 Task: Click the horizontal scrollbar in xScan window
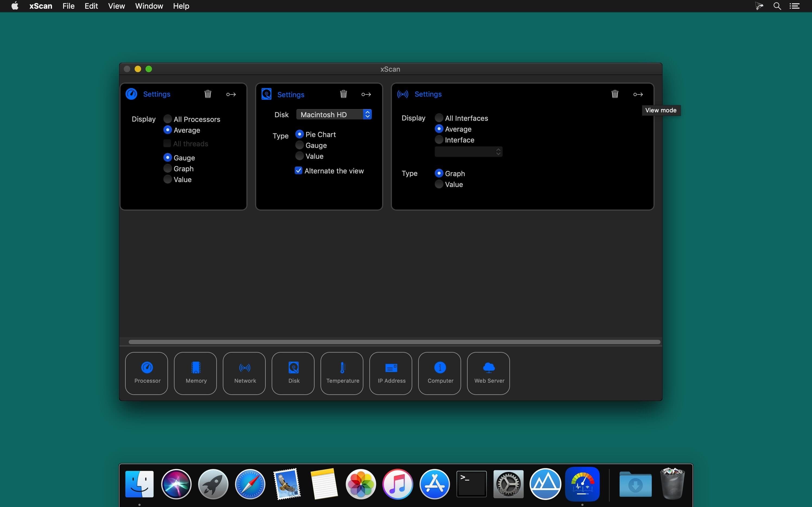tap(394, 342)
